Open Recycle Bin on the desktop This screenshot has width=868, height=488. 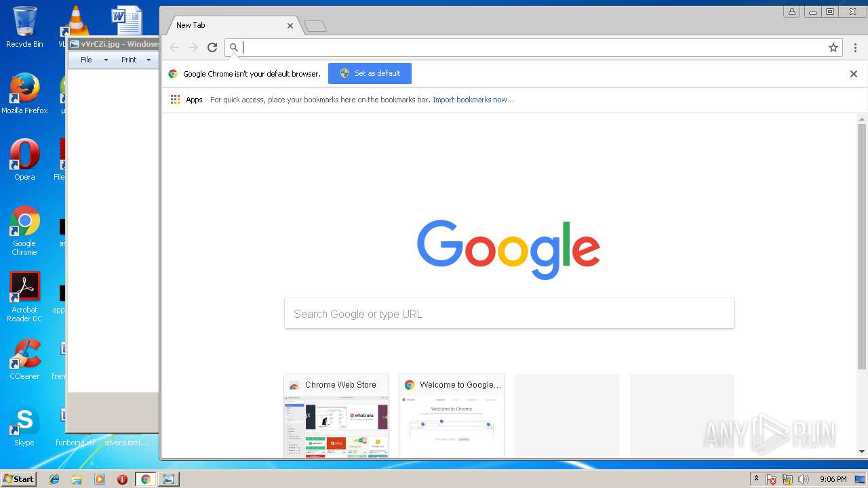coord(24,27)
